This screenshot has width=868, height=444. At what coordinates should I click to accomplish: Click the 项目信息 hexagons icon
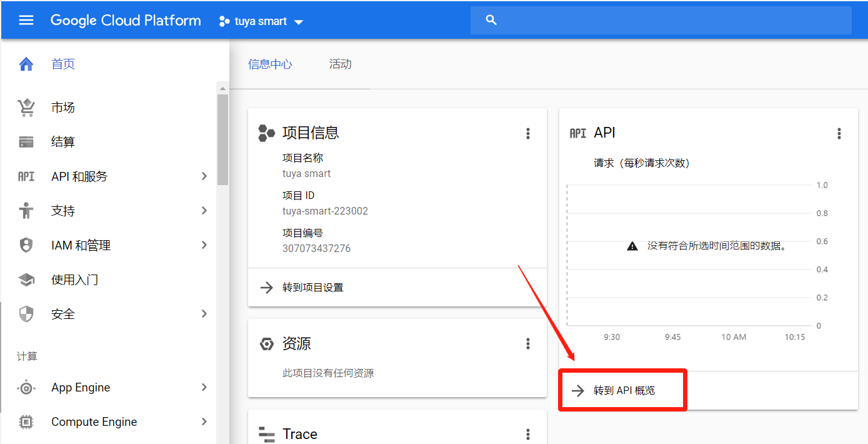tap(267, 133)
